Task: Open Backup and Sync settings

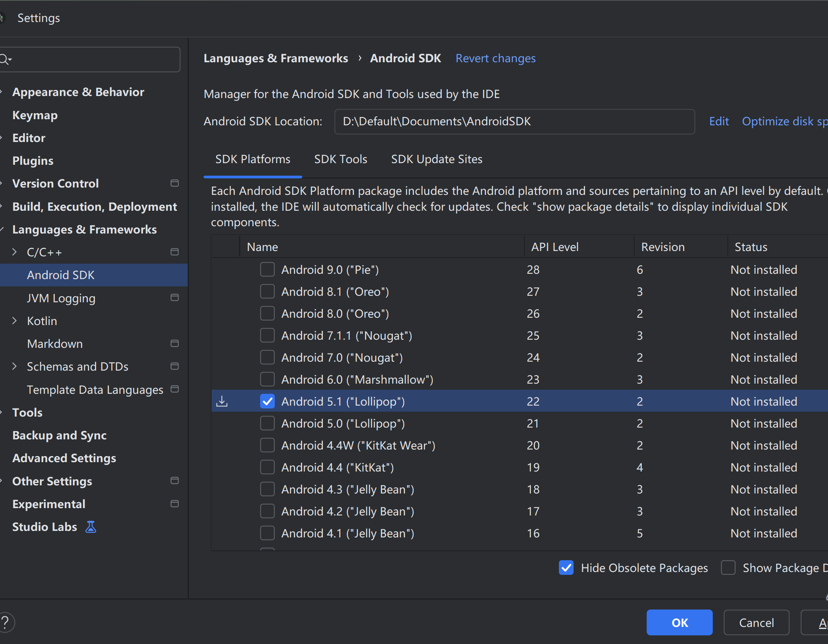Action: [x=59, y=435]
